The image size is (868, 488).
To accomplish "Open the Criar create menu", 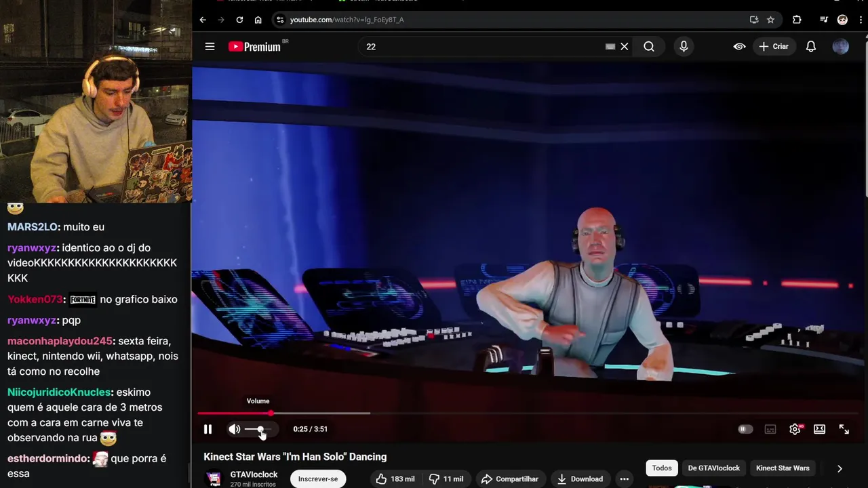I will click(x=774, y=46).
